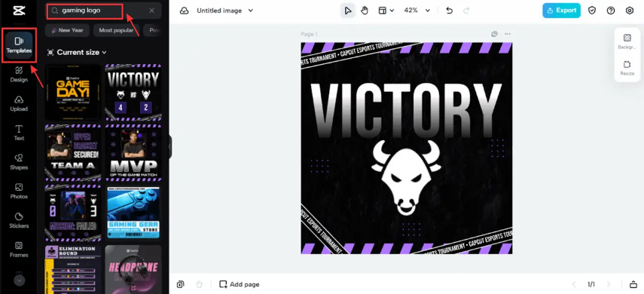Choose the Gaming Gear Store template
This screenshot has height=294, width=644.
click(133, 213)
